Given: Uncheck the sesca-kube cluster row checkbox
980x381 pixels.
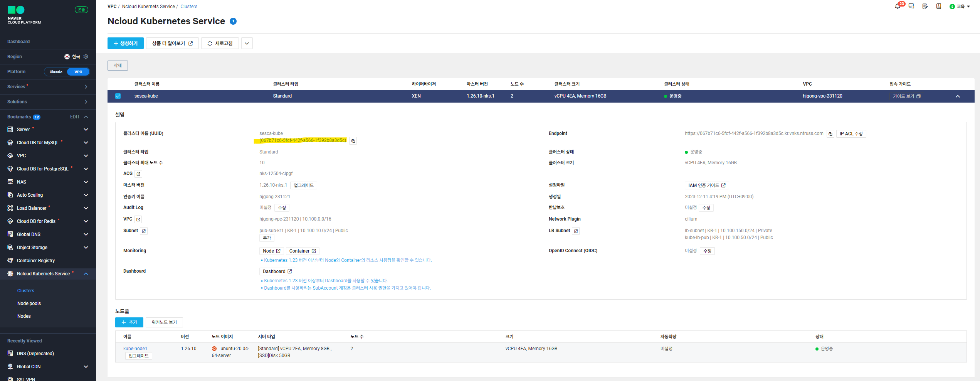Looking at the screenshot, I should pyautogui.click(x=118, y=96).
